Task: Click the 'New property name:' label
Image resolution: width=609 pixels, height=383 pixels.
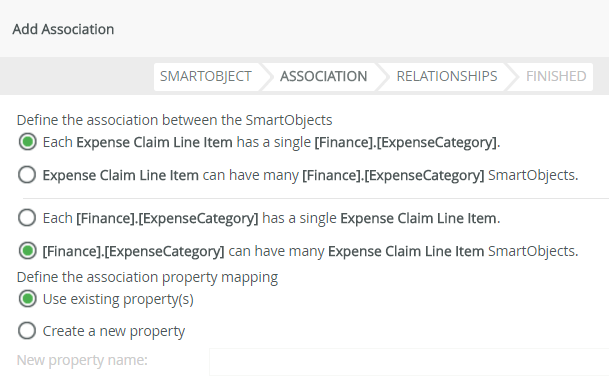Action: (x=82, y=360)
